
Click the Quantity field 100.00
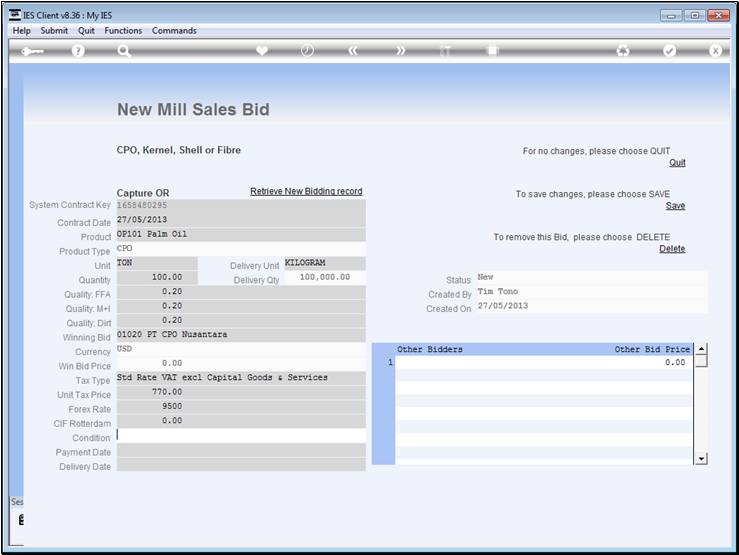157,278
